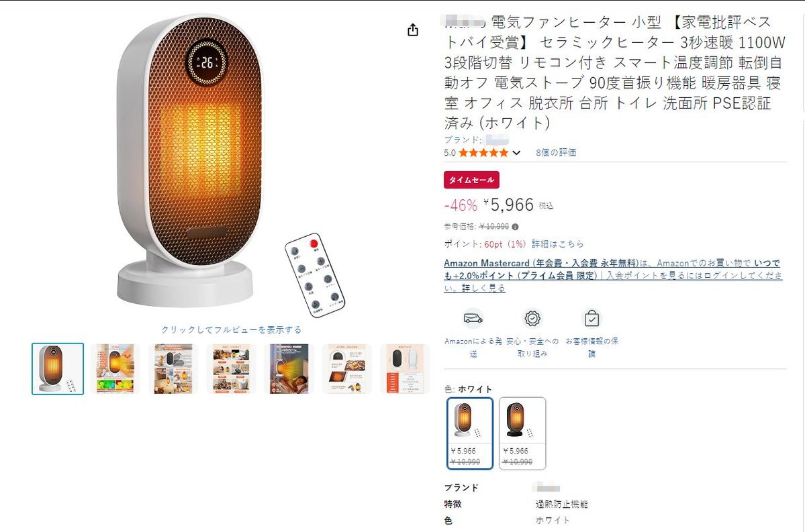Select fifth thumbnail showing sleeping person
The width and height of the screenshot is (805, 532).
[x=289, y=369]
